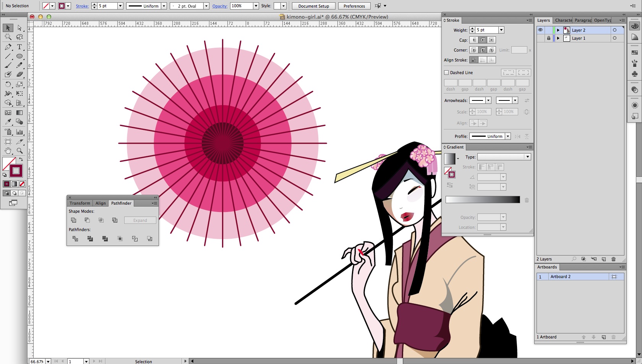
Task: Open the Stroke Weight dropdown
Action: point(501,30)
